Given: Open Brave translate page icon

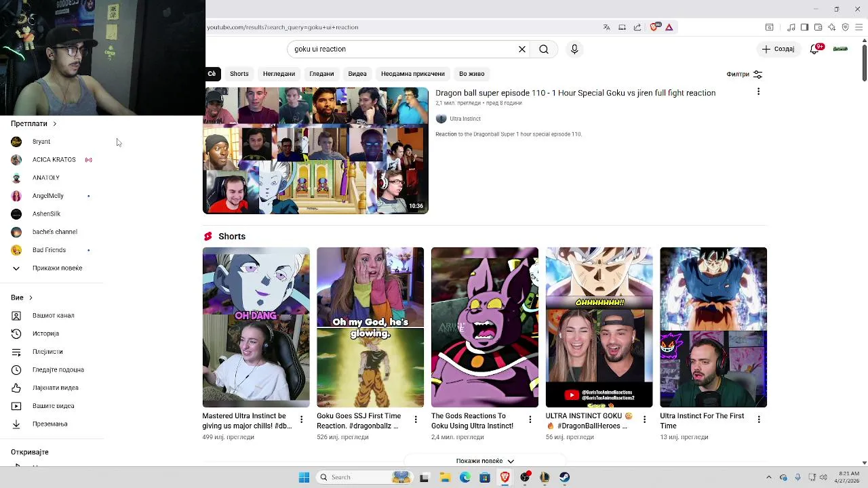Looking at the screenshot, I should (606, 27).
